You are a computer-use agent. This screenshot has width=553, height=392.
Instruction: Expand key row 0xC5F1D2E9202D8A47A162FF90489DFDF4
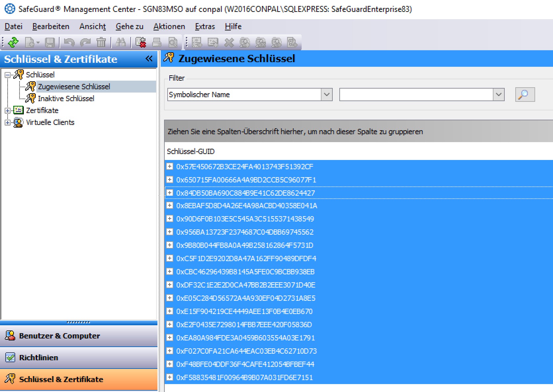click(170, 258)
